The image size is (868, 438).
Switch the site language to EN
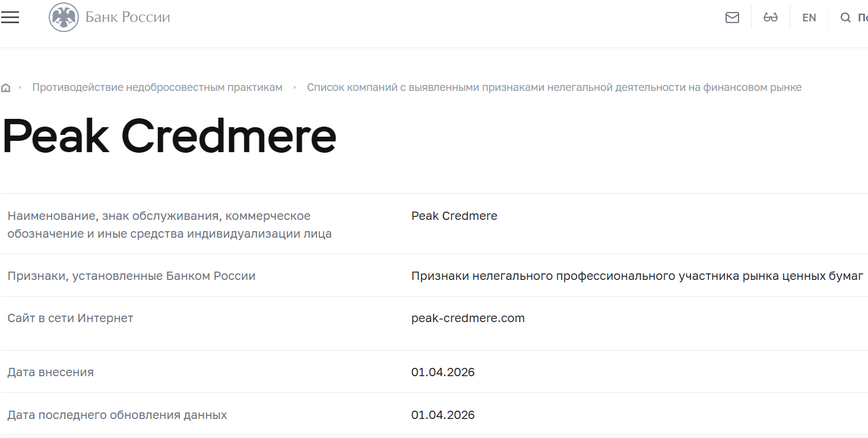pos(809,17)
